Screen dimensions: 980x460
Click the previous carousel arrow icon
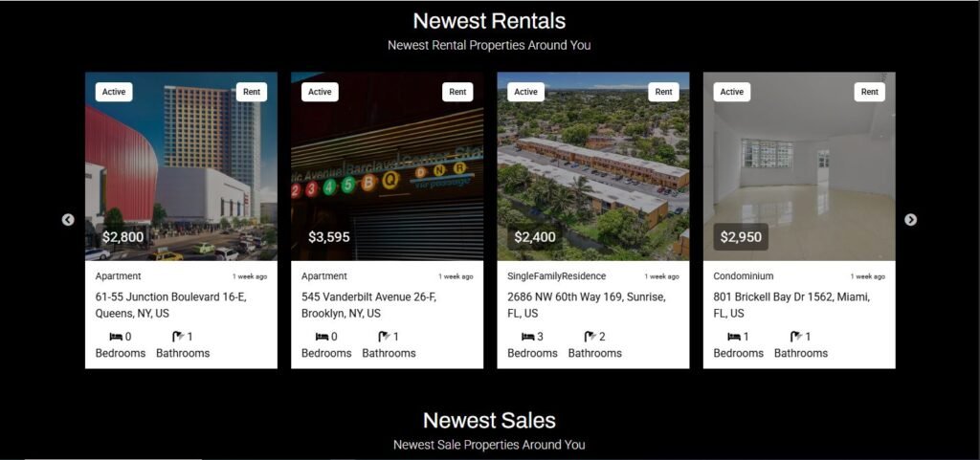[68, 220]
